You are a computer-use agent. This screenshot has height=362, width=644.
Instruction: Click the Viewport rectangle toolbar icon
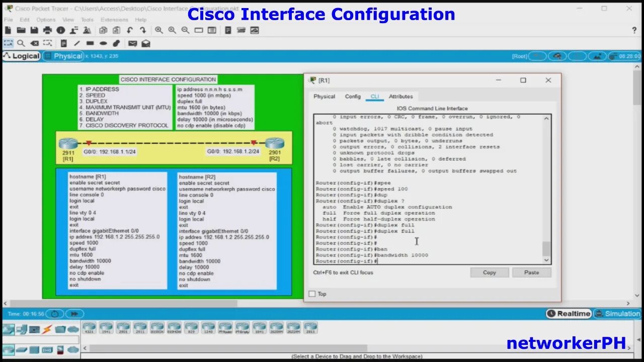tap(198, 31)
